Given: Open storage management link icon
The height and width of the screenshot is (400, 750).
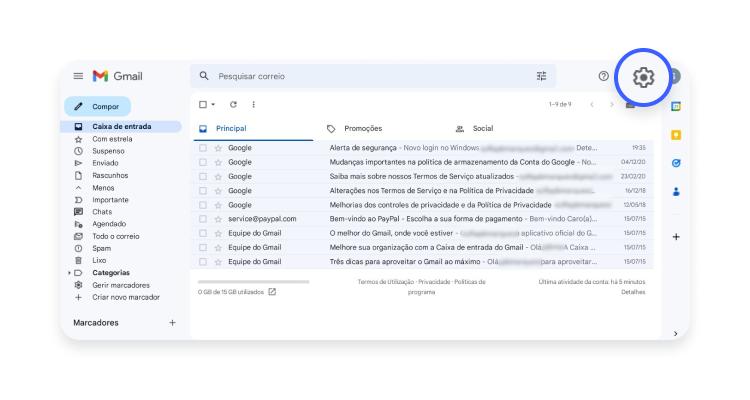Looking at the screenshot, I should click(272, 292).
